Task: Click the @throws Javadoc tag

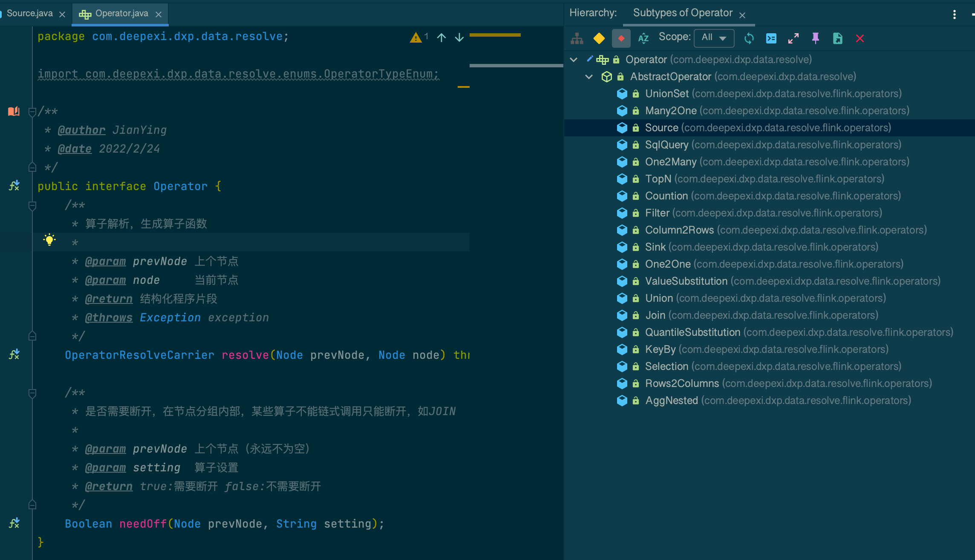Action: click(x=109, y=318)
